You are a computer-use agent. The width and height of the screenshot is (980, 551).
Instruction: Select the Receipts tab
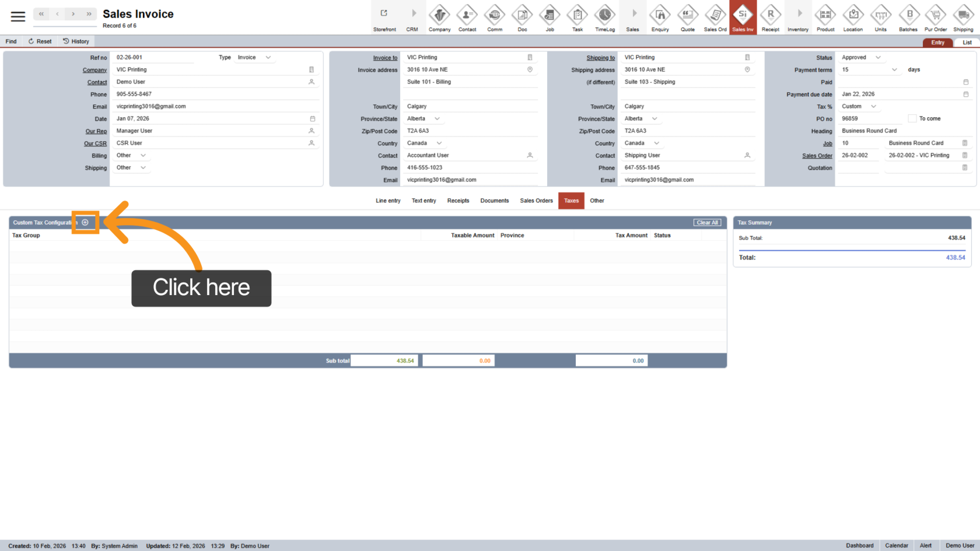[458, 201]
